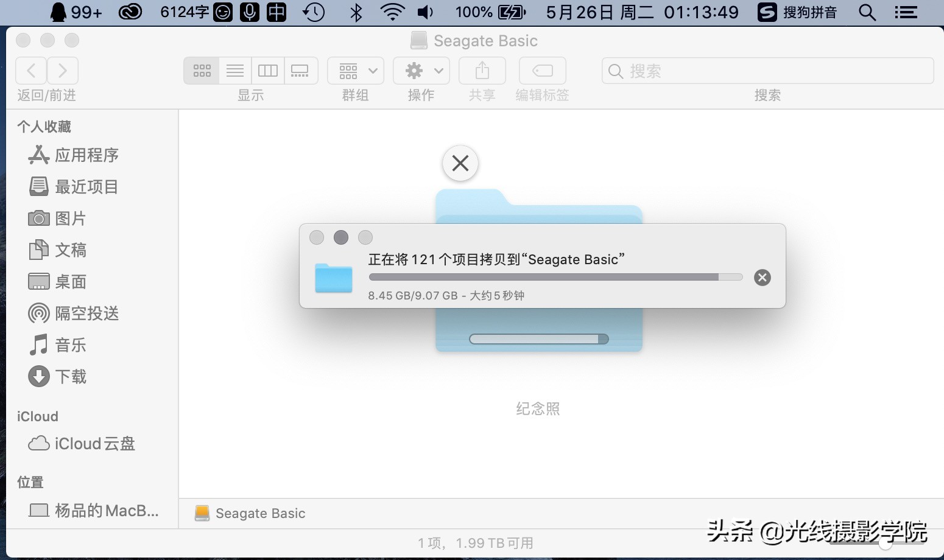
Task: Click the Edit Tags (编辑标签) icon
Action: tap(541, 70)
